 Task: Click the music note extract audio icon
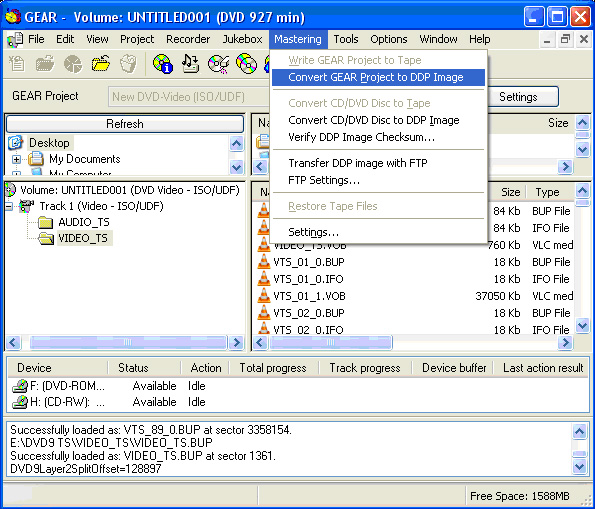(190, 63)
